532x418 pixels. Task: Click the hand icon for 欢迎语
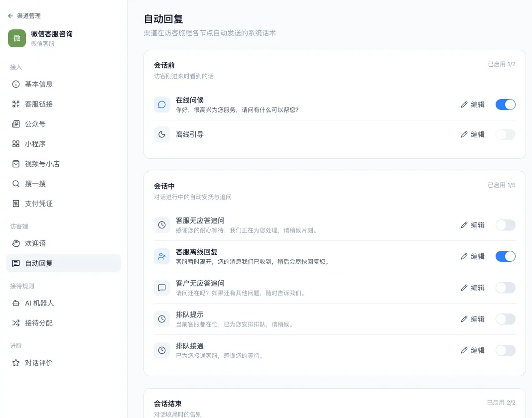(x=16, y=243)
